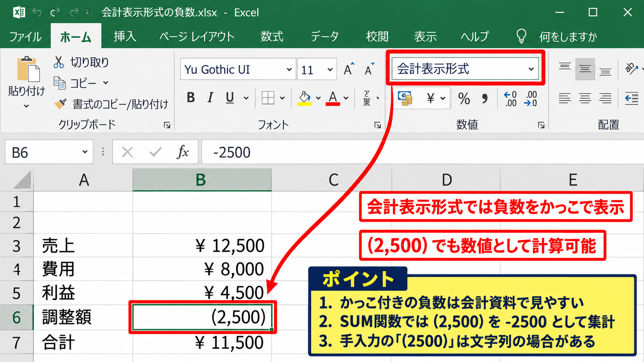Click the formula bar showing -2500
Image resolution: width=644 pixels, height=362 pixels.
point(422,153)
